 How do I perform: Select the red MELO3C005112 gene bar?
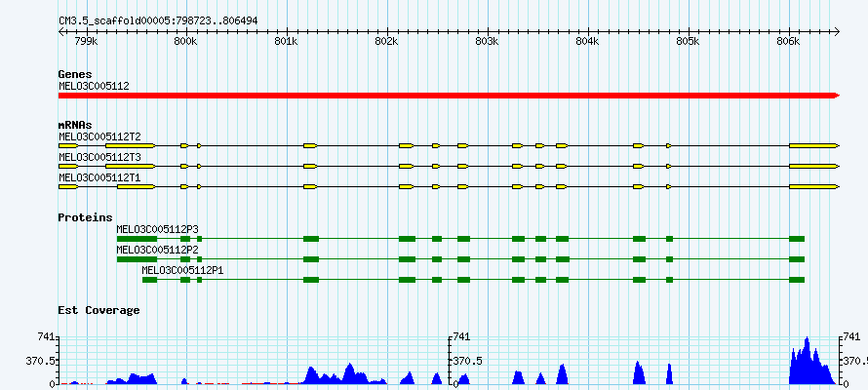[x=449, y=96]
